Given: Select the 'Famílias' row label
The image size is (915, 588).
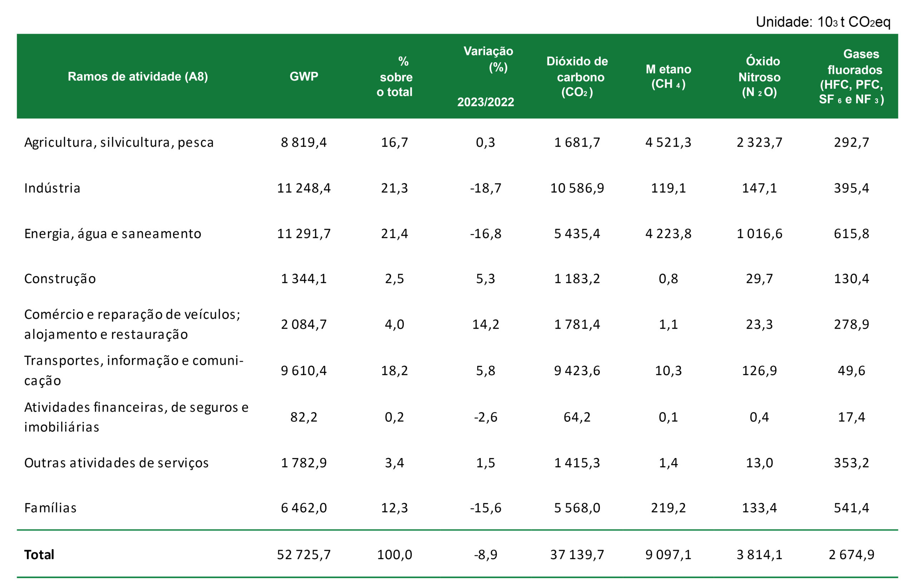Looking at the screenshot, I should (50, 508).
